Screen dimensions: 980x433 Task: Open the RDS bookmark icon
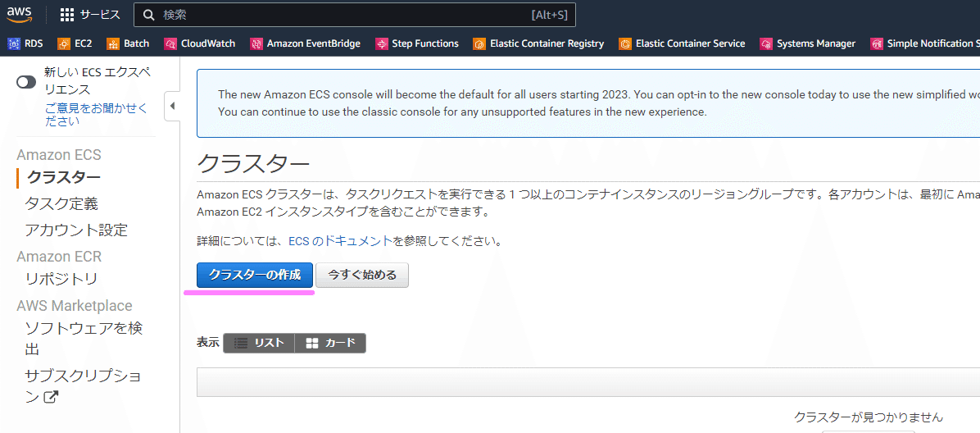pos(14,43)
